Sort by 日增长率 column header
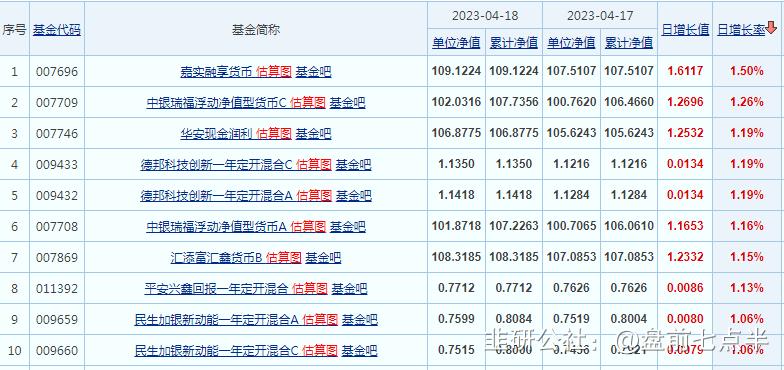 tap(741, 30)
